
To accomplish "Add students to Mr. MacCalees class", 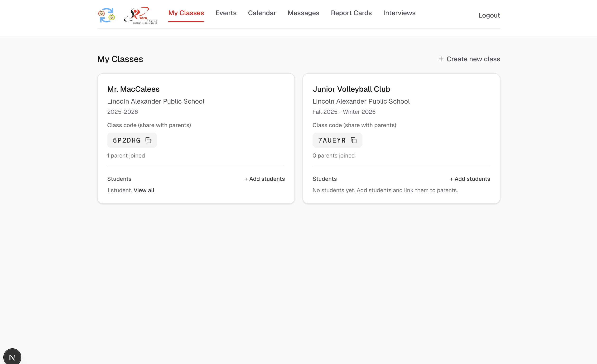I will (264, 179).
